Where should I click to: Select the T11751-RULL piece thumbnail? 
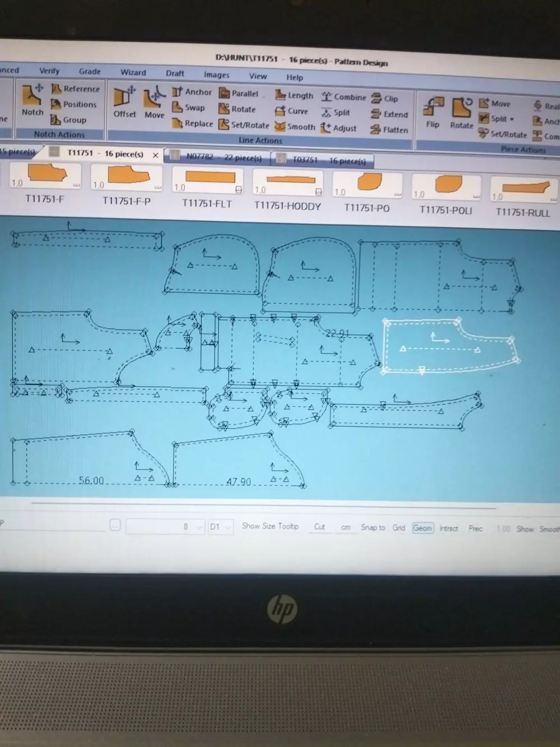523,197
